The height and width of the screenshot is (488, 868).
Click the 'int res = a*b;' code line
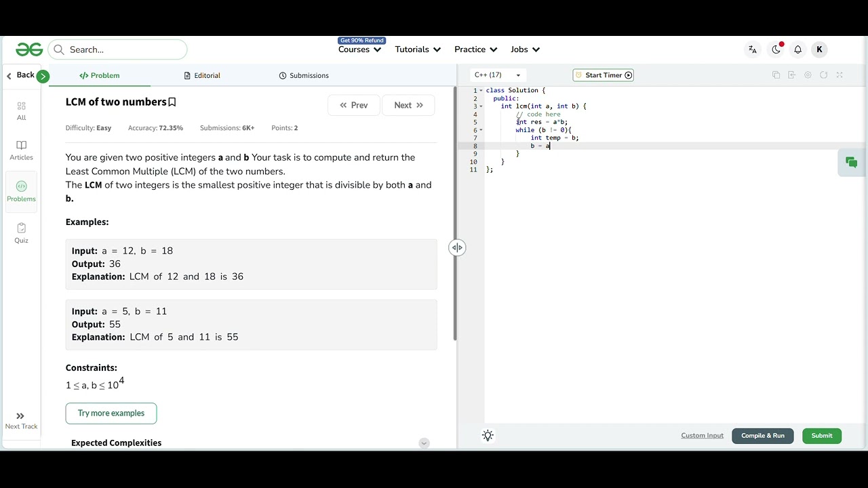coord(542,122)
